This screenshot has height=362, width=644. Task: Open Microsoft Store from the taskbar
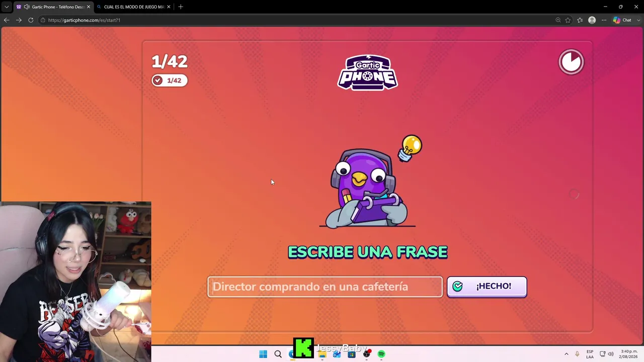point(352,354)
